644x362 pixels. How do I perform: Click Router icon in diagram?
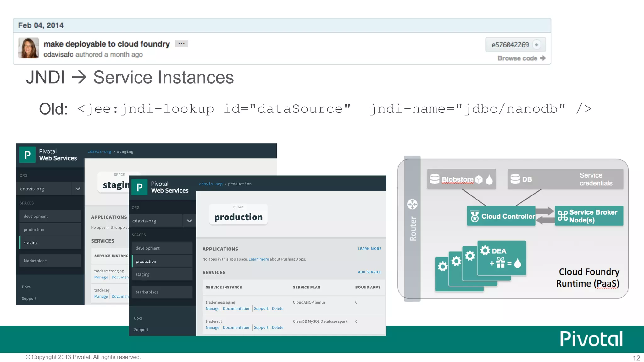point(412,204)
